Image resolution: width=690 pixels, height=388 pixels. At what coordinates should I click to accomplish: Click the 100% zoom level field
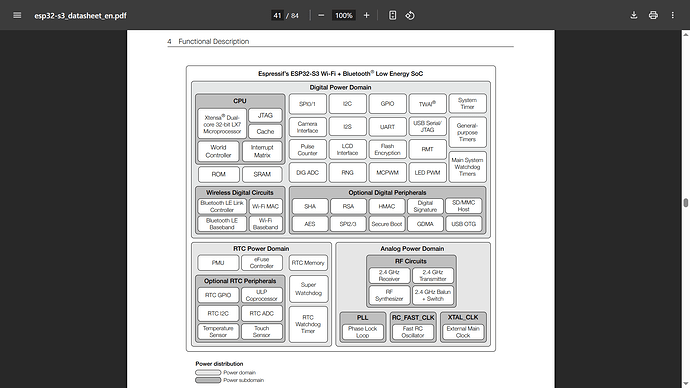tap(344, 15)
